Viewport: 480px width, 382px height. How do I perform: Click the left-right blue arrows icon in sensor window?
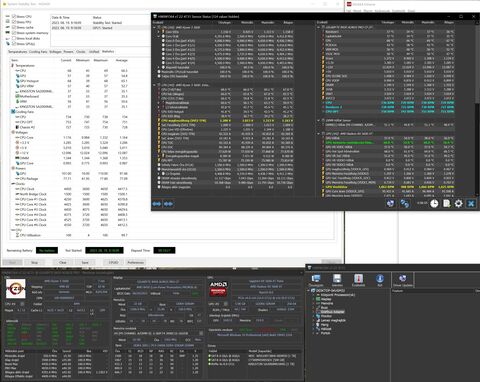[x=157, y=204]
